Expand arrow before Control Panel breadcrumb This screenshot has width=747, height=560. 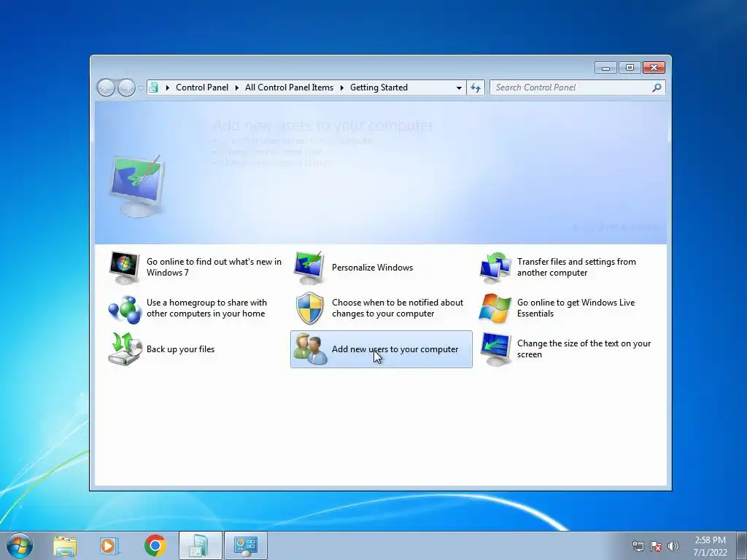(167, 87)
